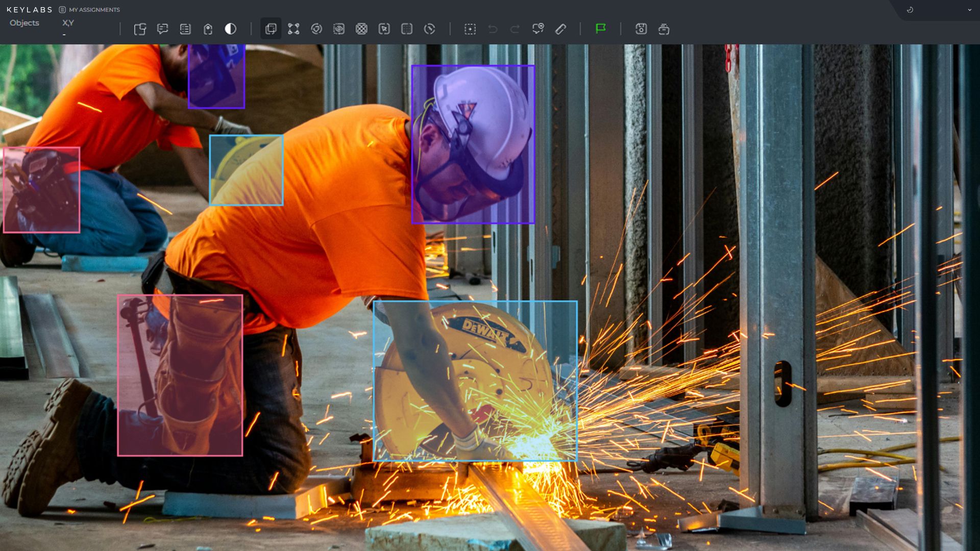Viewport: 980px width, 551px height.
Task: Click the green flag icon
Action: [x=601, y=29]
